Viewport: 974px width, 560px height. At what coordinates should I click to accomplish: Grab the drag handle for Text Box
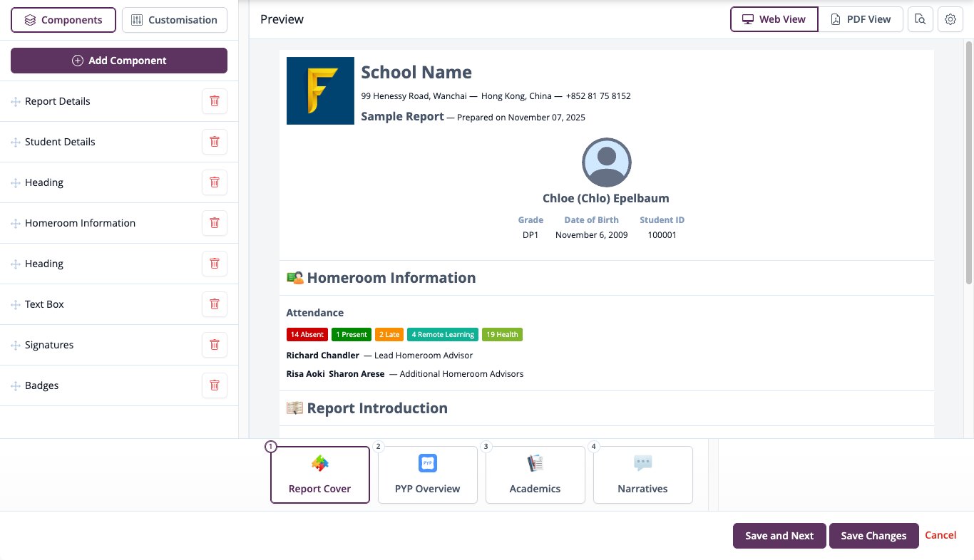[15, 305]
